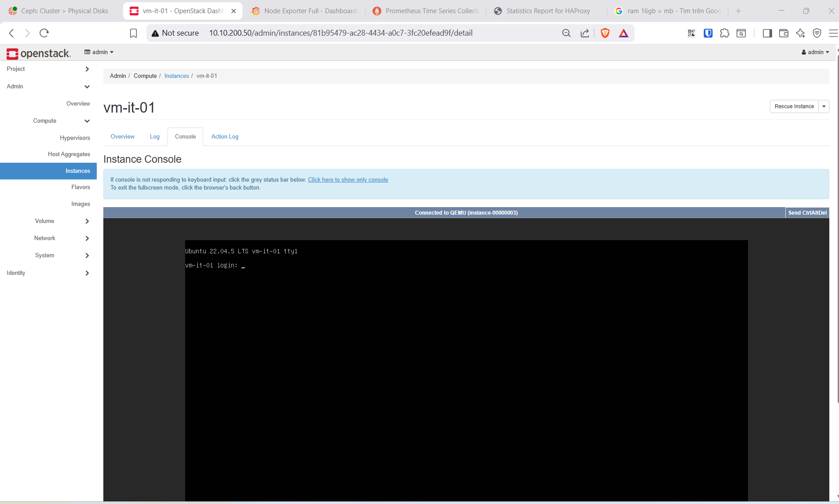Click here to show only console
This screenshot has height=504, width=839.
[348, 180]
